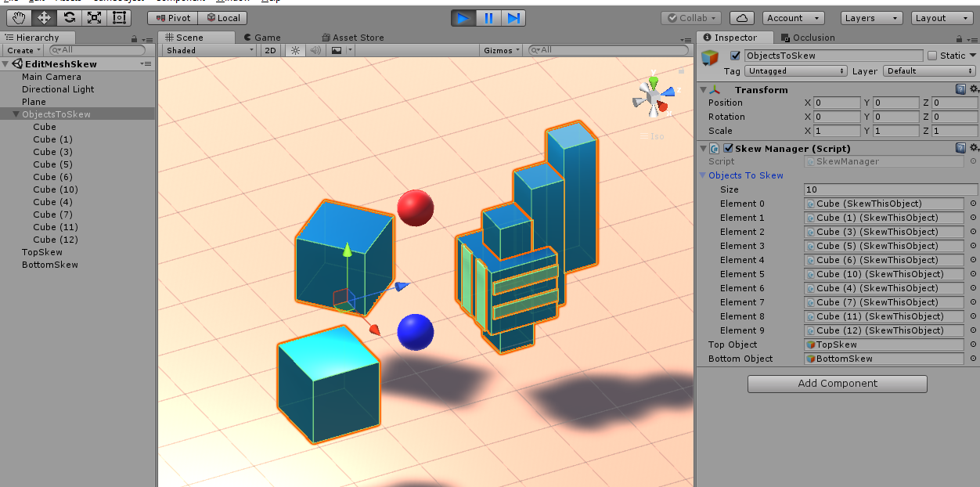Select the Hand tool in toolbar
The width and height of the screenshot is (980, 487).
20,17
